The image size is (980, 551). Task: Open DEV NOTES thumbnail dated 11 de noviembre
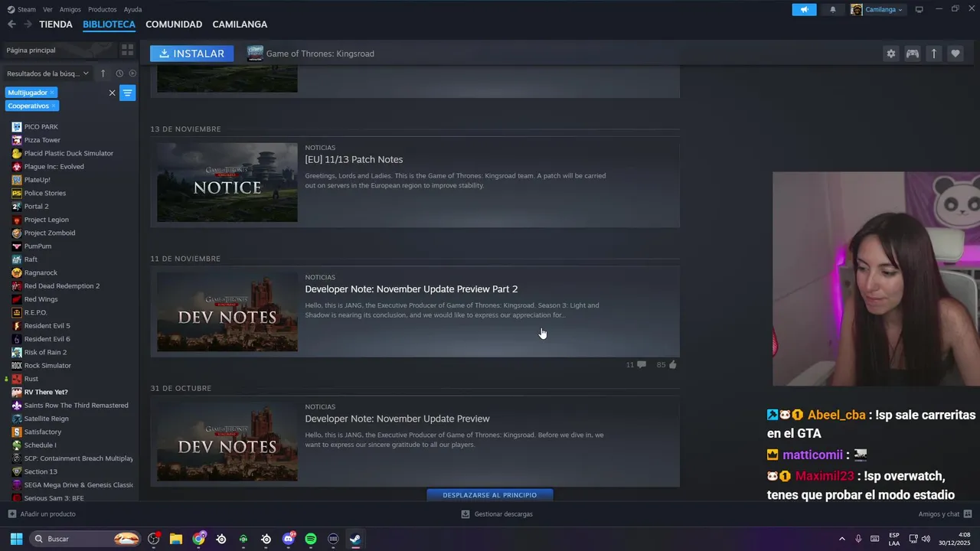[x=227, y=312]
